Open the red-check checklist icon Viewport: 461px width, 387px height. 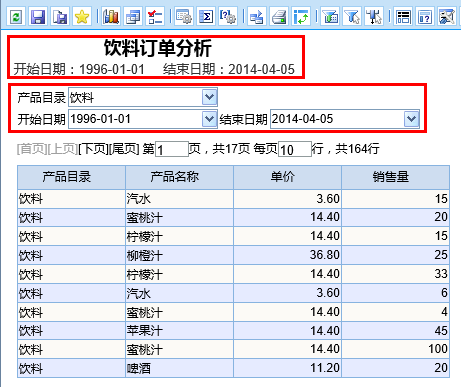pyautogui.click(x=155, y=17)
